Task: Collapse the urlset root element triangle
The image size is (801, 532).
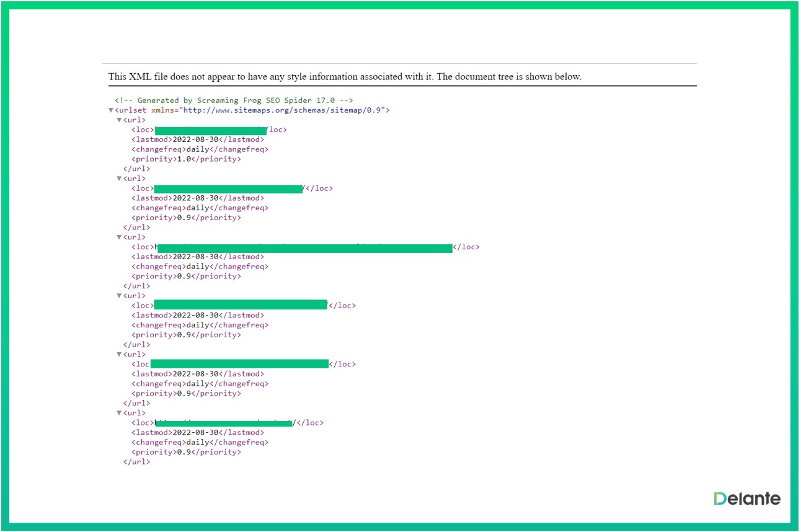Action: (111, 110)
